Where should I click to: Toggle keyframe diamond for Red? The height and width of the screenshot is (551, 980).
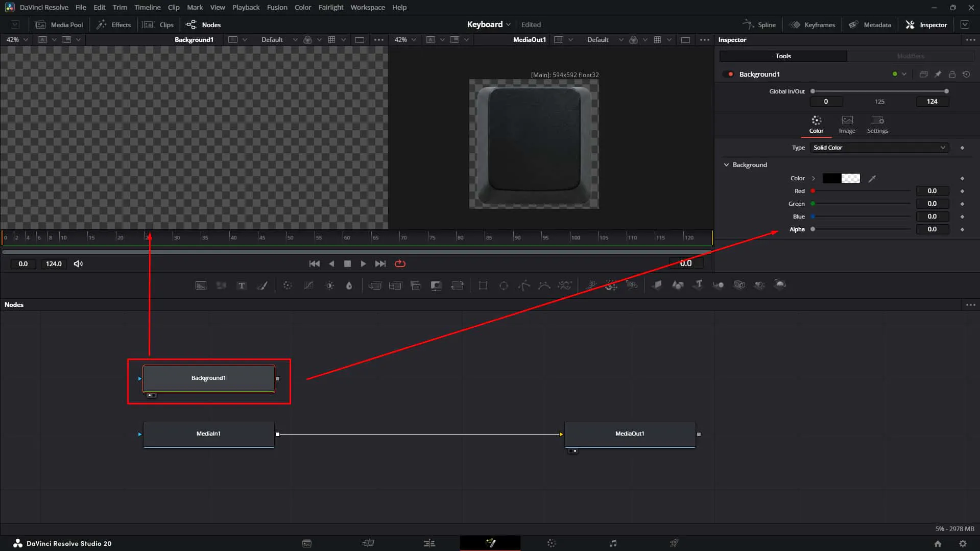point(962,191)
